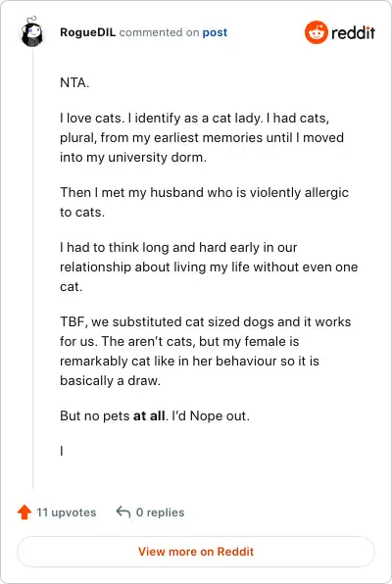Click the "think long and hard" paragraph
Viewport: 392px width, 584px height.
(209, 268)
